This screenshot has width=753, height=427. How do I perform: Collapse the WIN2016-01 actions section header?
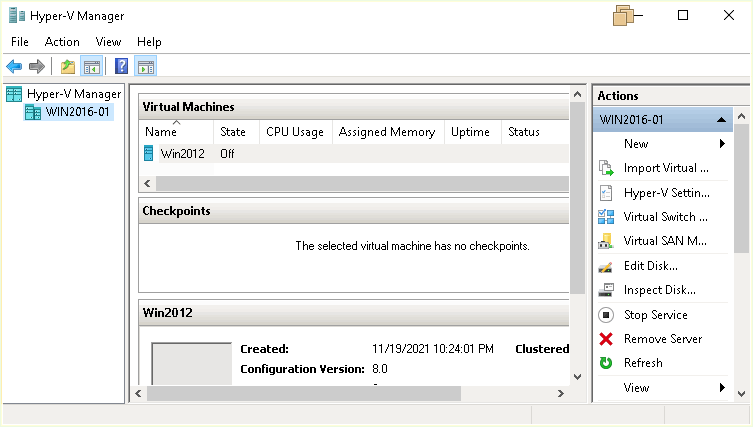[x=721, y=120]
